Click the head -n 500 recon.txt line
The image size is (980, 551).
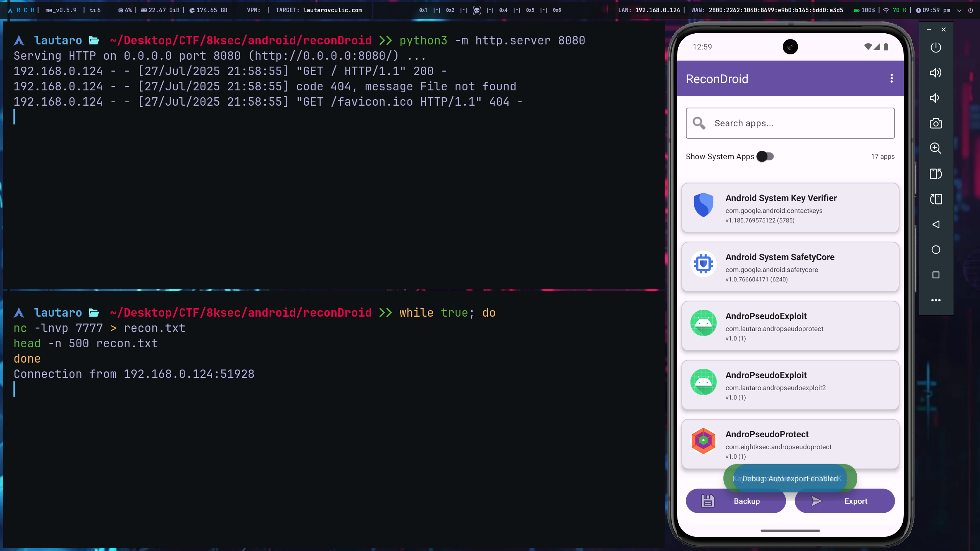pos(86,343)
